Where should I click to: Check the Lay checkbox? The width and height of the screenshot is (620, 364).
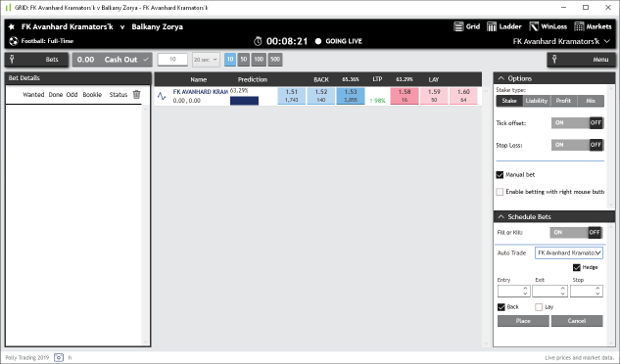(539, 307)
